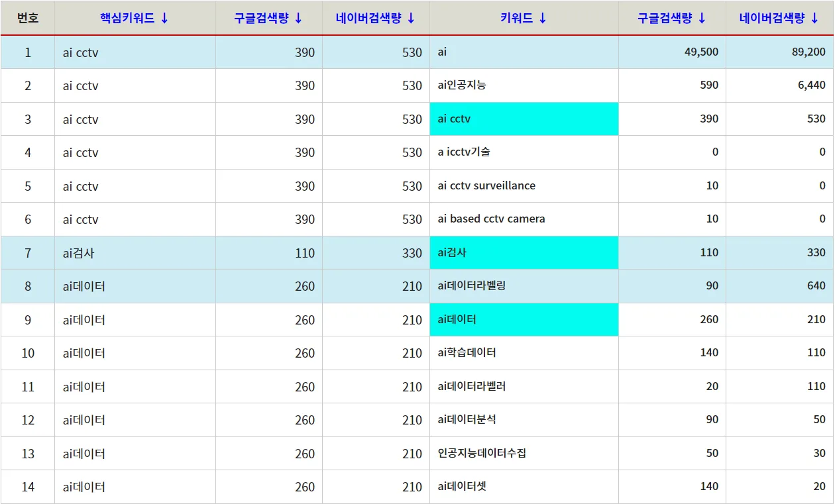Click row number 7 in 번호 column
Viewport: 835px width, 504px height.
coord(28,253)
